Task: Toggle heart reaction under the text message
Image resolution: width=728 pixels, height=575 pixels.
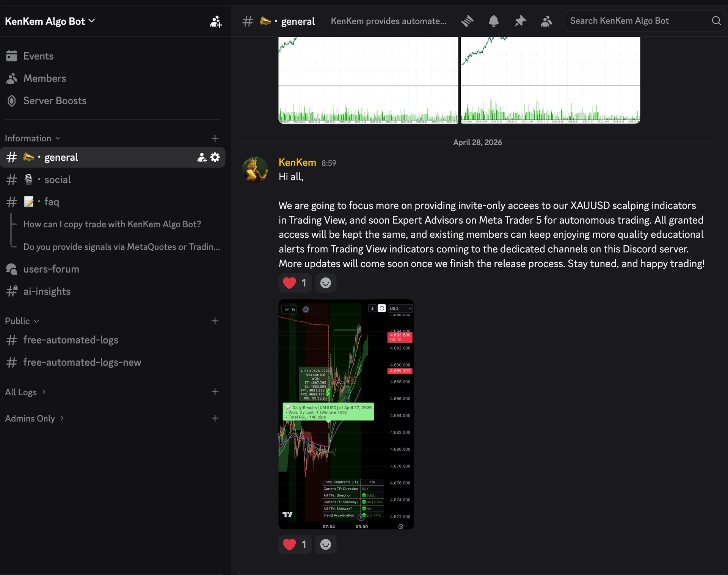Action: click(295, 283)
